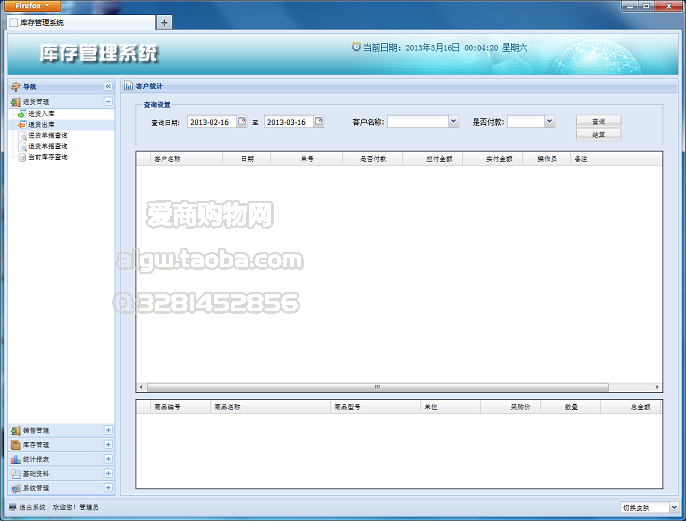Viewport: 686px width, 521px height.
Task: Click the 基础资料 data sheet icon
Action: coord(16,474)
